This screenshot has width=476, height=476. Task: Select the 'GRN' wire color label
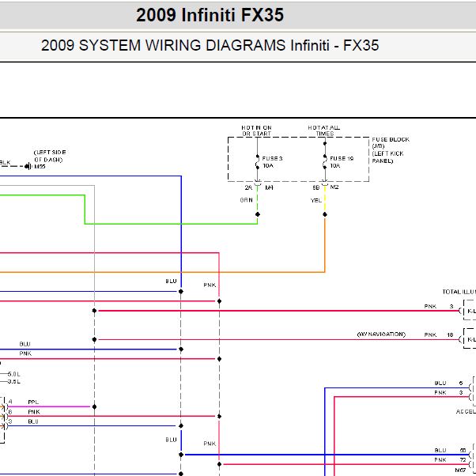pyautogui.click(x=246, y=200)
